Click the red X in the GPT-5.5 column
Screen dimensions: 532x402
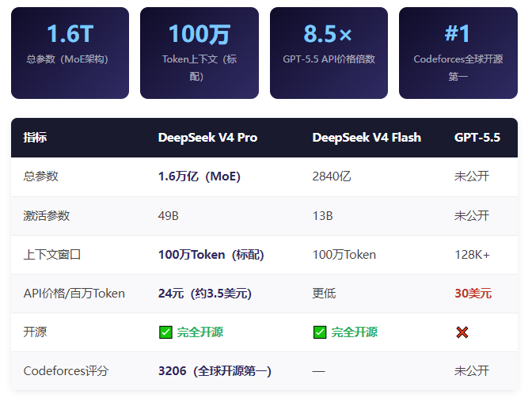462,332
